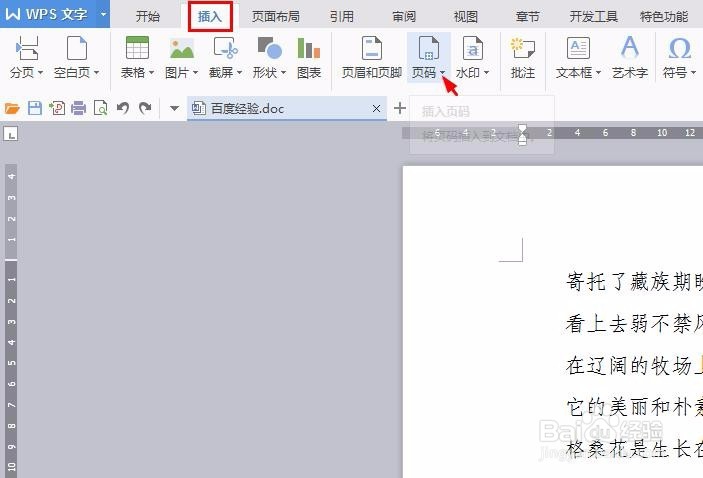Viewport: 703px width, 478px height.
Task: Click the 空白页 blank page icon
Action: [77, 48]
